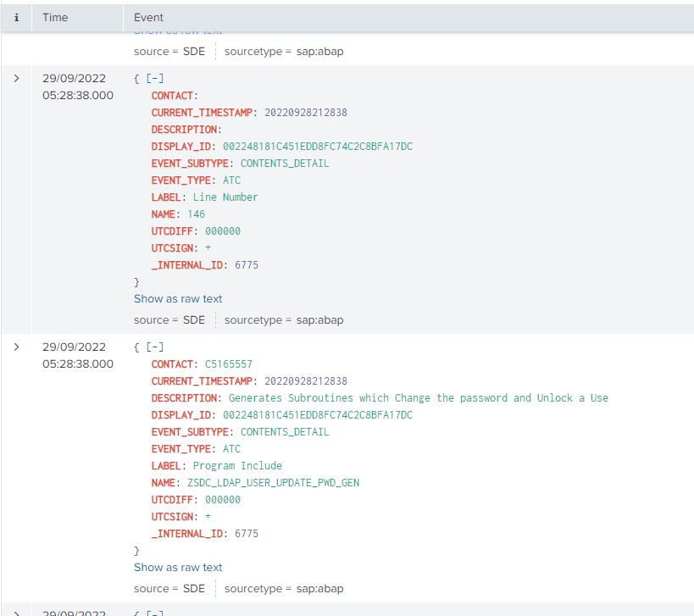Image resolution: width=694 pixels, height=616 pixels.
Task: Click the info 'i' column header icon
Action: click(x=16, y=17)
